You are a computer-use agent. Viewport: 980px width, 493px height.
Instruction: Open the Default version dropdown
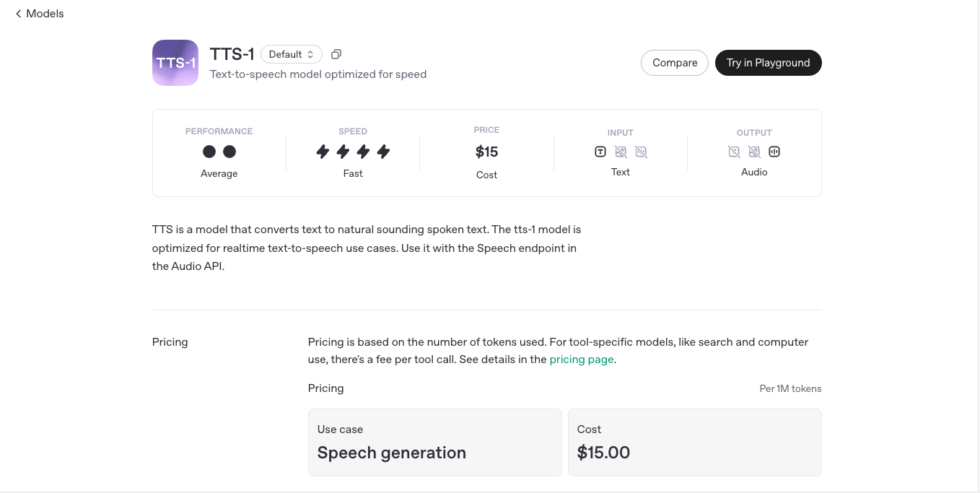coord(291,54)
